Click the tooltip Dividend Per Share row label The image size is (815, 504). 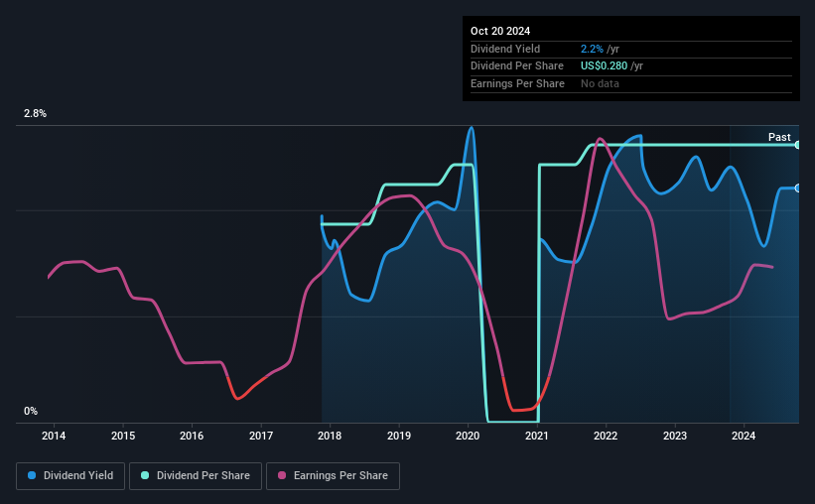517,66
